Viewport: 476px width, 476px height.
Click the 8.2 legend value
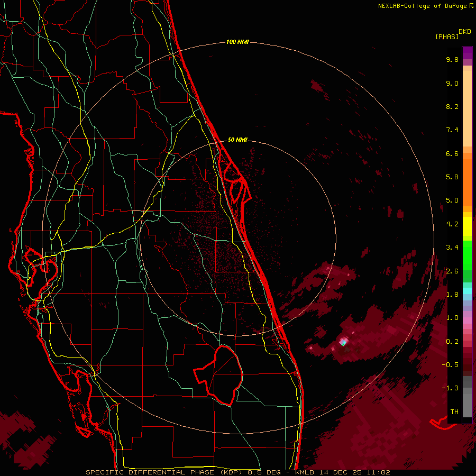pyautogui.click(x=452, y=106)
